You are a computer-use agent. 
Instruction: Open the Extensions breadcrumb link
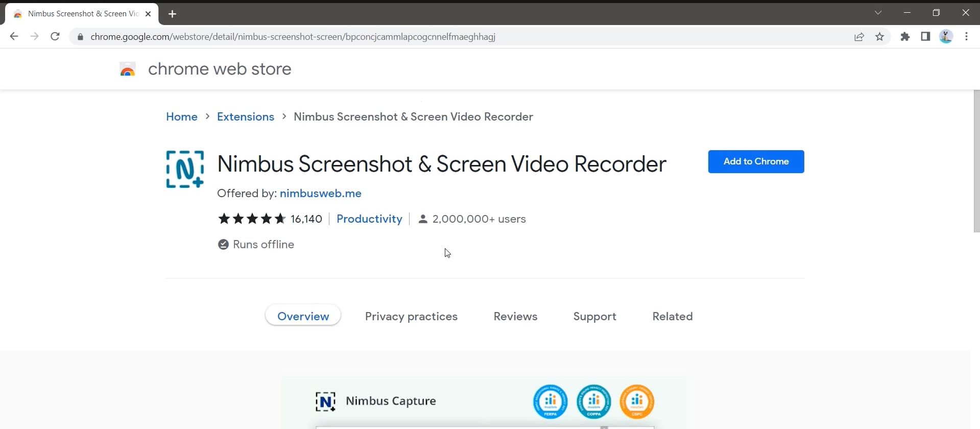pos(246,116)
